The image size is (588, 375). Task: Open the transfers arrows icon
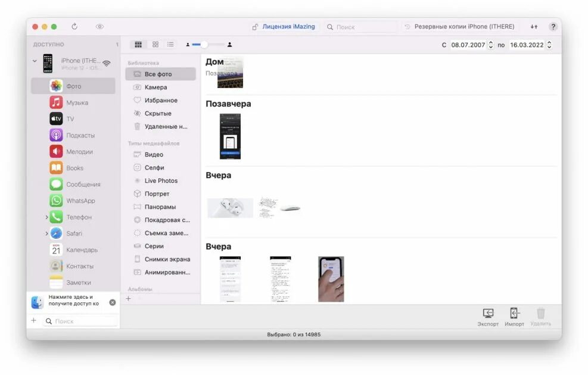click(x=534, y=27)
